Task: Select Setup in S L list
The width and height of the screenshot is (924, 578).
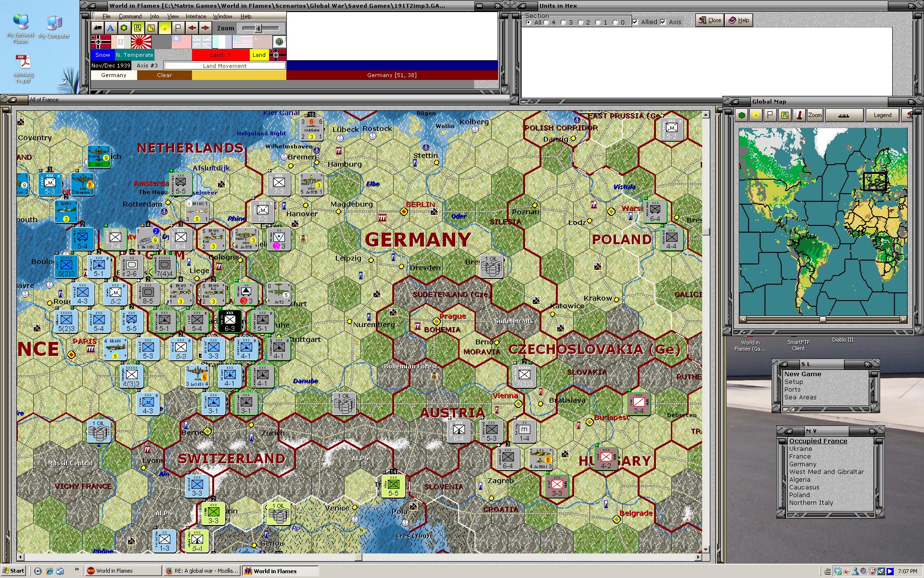Action: 794,381
